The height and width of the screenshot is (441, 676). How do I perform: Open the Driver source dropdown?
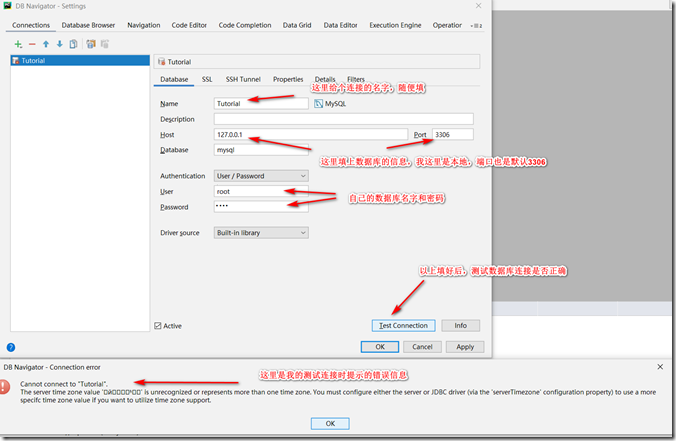tap(261, 233)
